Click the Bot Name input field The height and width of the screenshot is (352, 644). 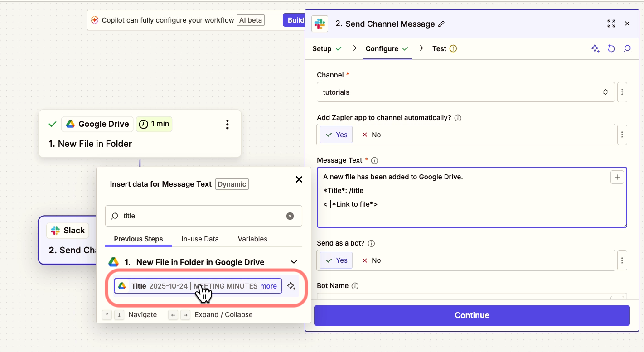pyautogui.click(x=472, y=295)
